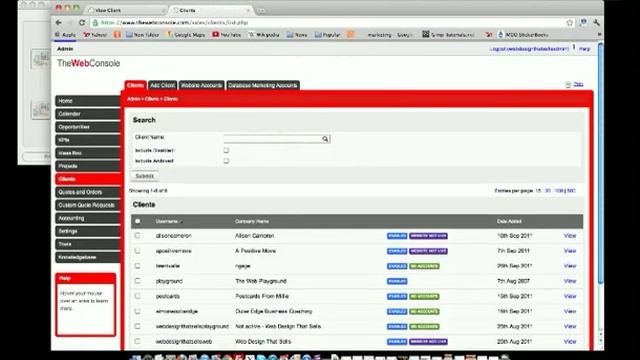The height and width of the screenshot is (360, 640).
Task: View the webdesignthatsellsweb client record
Action: click(570, 342)
